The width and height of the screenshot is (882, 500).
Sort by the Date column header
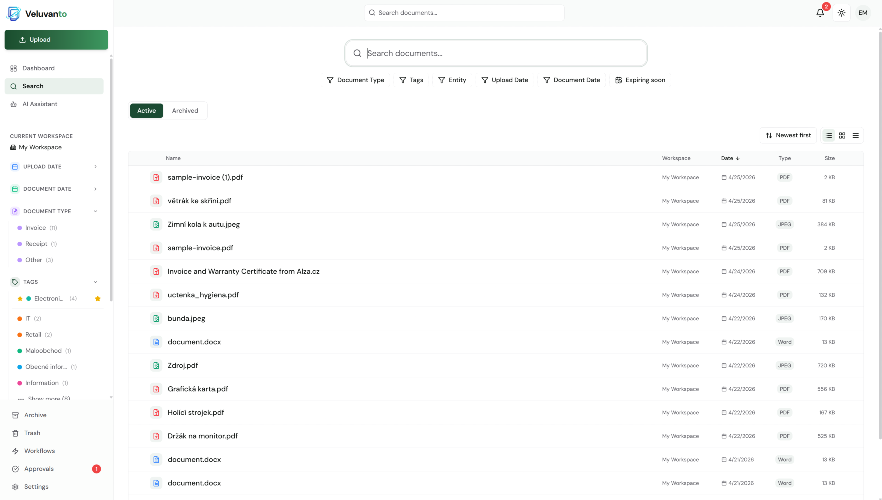(x=730, y=158)
